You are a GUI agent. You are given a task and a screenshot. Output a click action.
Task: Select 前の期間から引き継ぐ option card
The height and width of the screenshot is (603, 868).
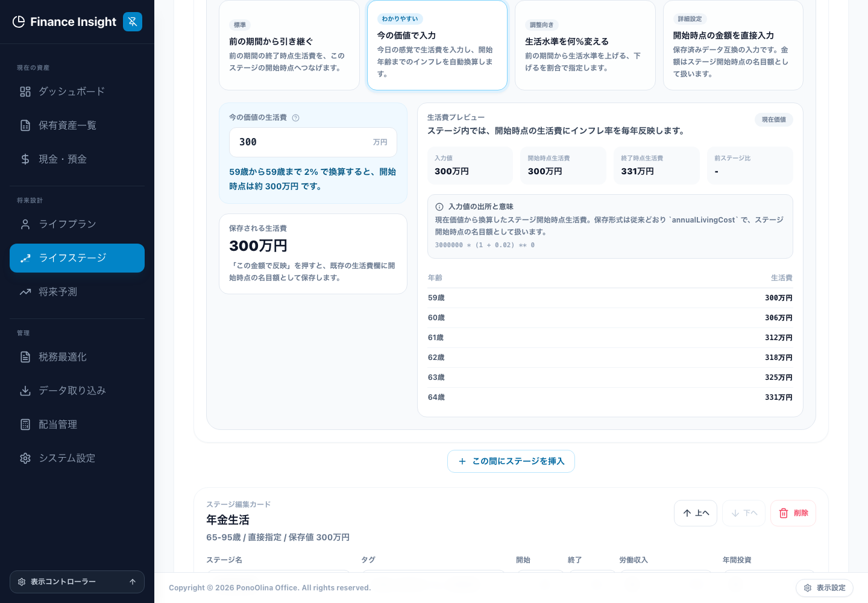[289, 45]
